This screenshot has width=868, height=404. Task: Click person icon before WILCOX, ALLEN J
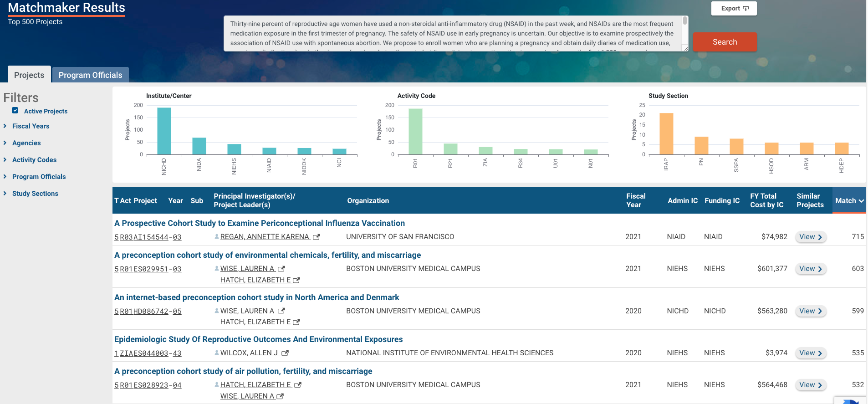[217, 353]
